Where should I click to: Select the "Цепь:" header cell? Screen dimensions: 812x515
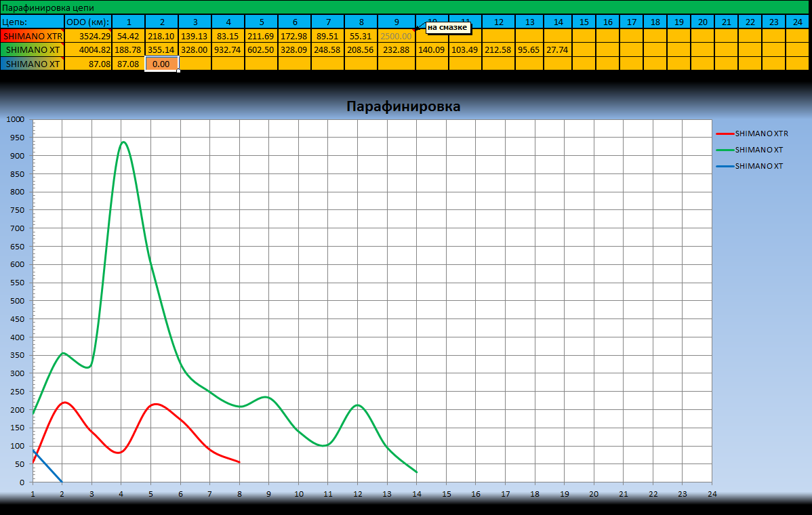[32, 22]
